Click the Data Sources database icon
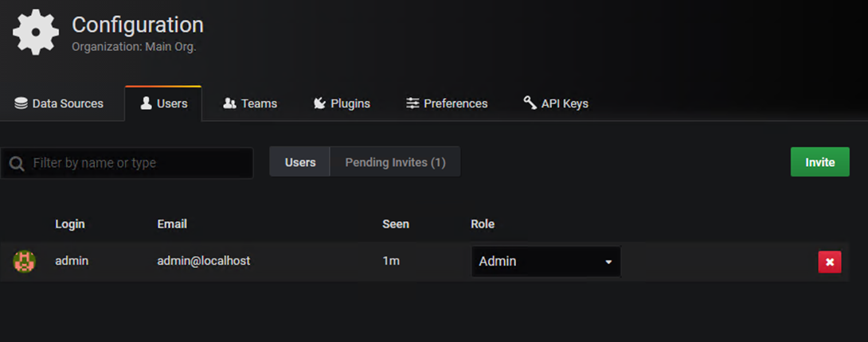The height and width of the screenshot is (342, 868). click(22, 103)
